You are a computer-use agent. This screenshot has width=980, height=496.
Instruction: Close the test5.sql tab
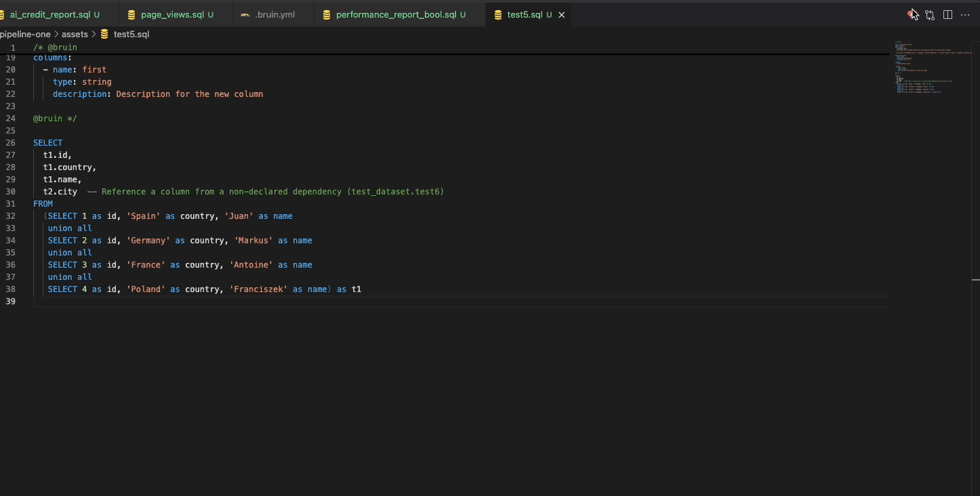[561, 15]
